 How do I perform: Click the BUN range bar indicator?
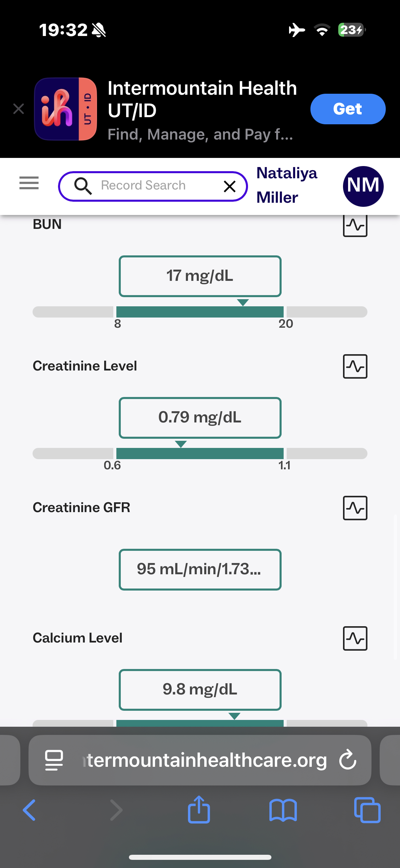click(x=200, y=312)
